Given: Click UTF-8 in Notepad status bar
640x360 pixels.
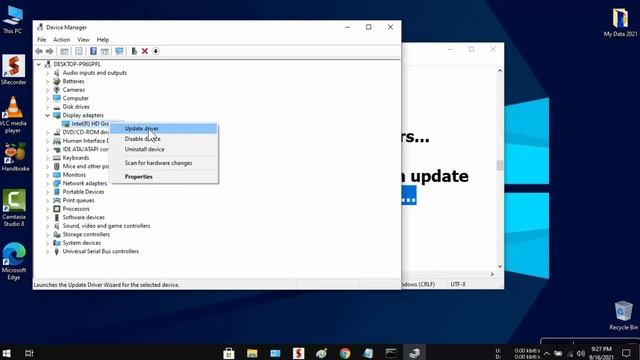Looking at the screenshot, I should [x=458, y=284].
